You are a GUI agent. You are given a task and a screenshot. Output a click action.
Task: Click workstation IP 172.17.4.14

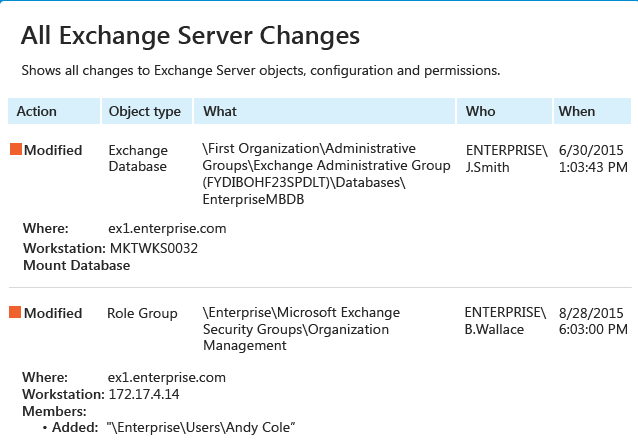pyautogui.click(x=144, y=394)
